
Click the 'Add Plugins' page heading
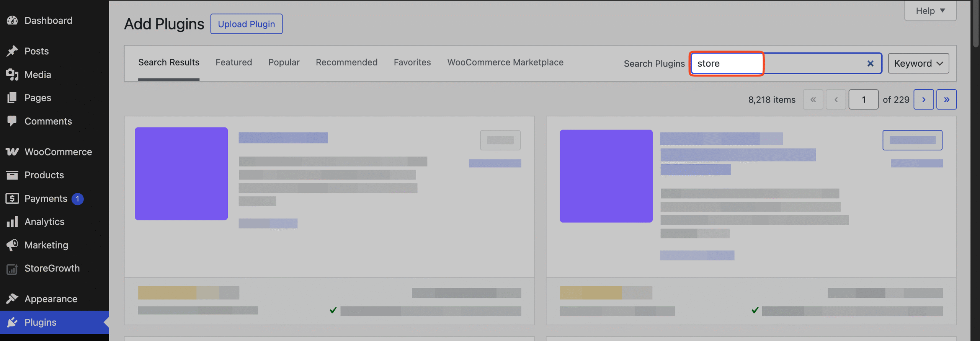pyautogui.click(x=164, y=24)
